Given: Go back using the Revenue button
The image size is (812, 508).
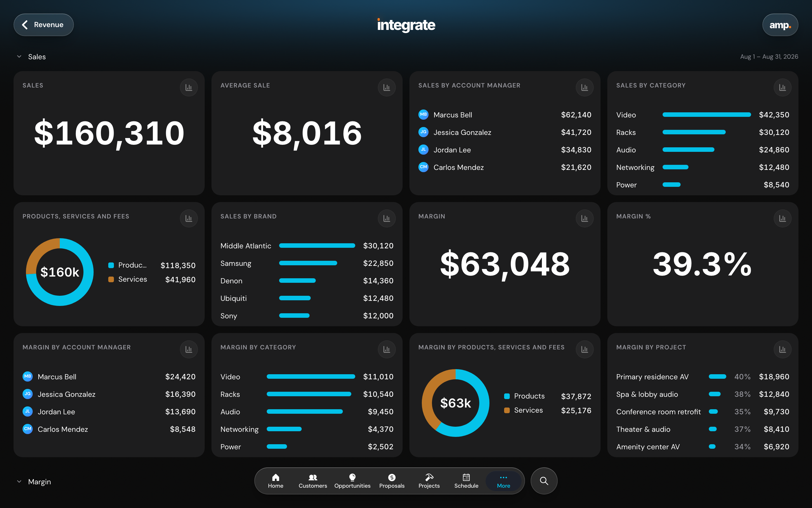Looking at the screenshot, I should [x=44, y=25].
